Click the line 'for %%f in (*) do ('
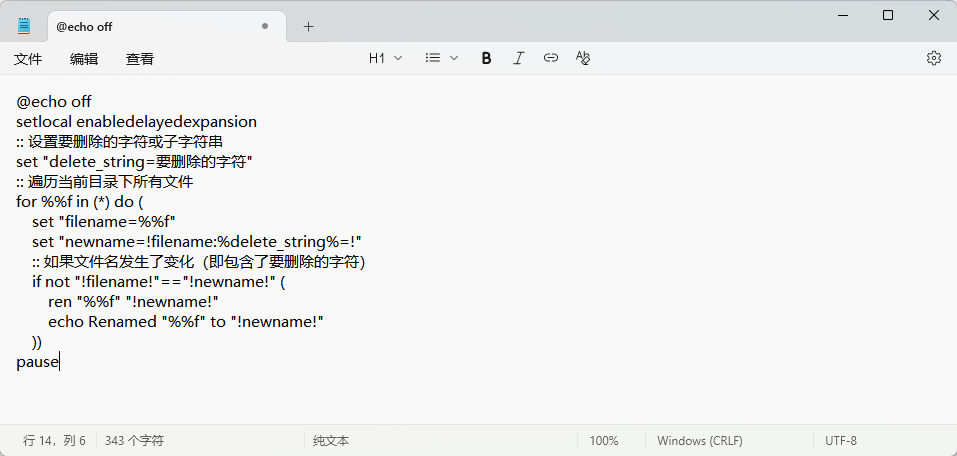This screenshot has height=456, width=957. [79, 201]
